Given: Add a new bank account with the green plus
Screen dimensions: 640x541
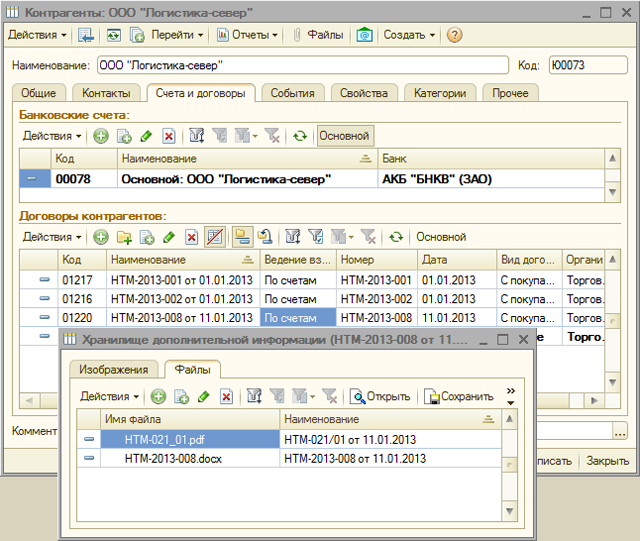Looking at the screenshot, I should pos(101,136).
